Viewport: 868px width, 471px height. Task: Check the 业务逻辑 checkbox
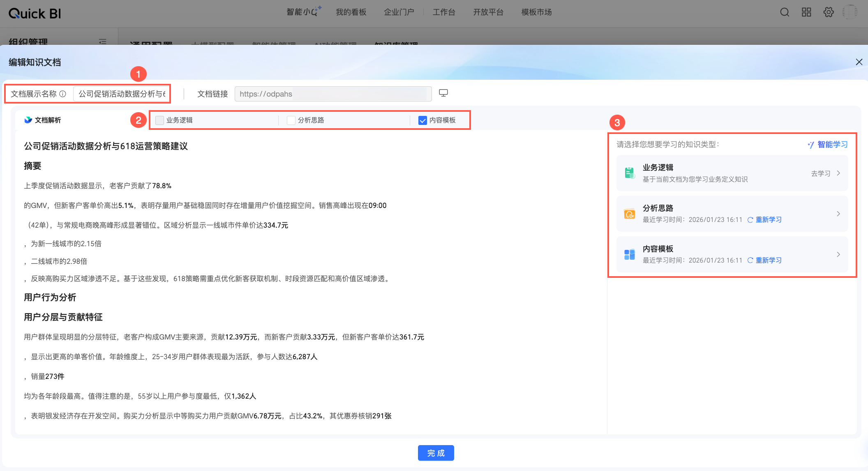[160, 120]
